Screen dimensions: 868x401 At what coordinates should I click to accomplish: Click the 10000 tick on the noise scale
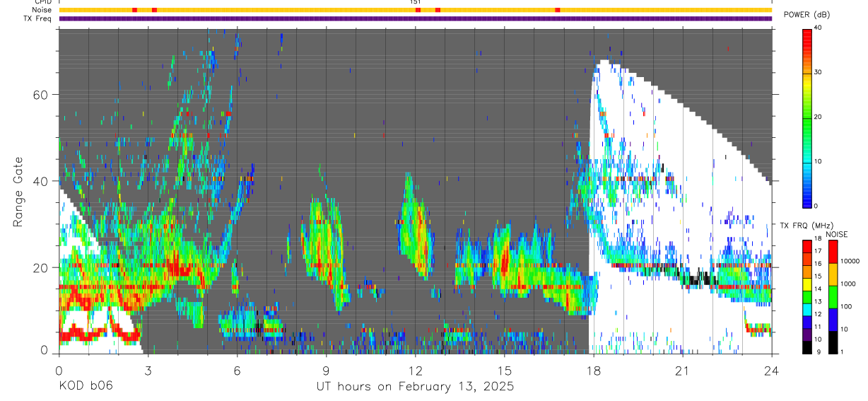point(851,261)
